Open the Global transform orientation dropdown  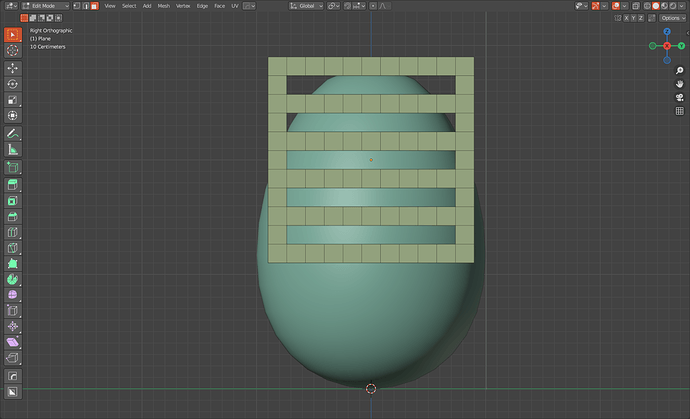[x=306, y=6]
